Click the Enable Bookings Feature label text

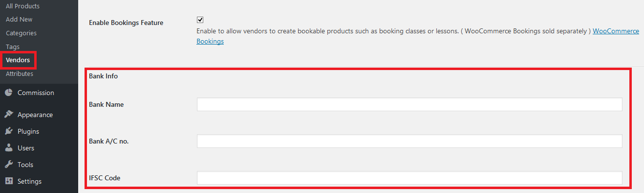[x=126, y=23]
